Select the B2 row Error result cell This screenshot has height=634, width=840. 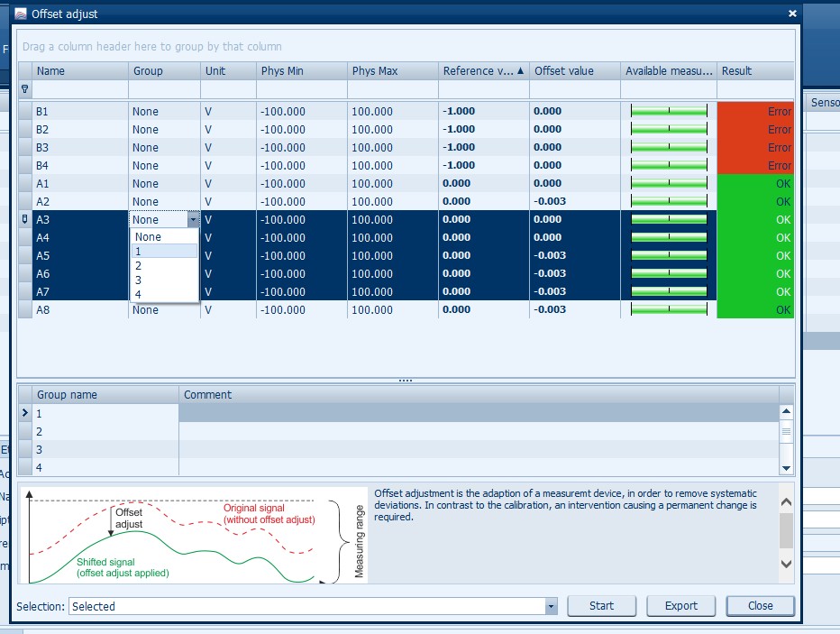click(755, 130)
